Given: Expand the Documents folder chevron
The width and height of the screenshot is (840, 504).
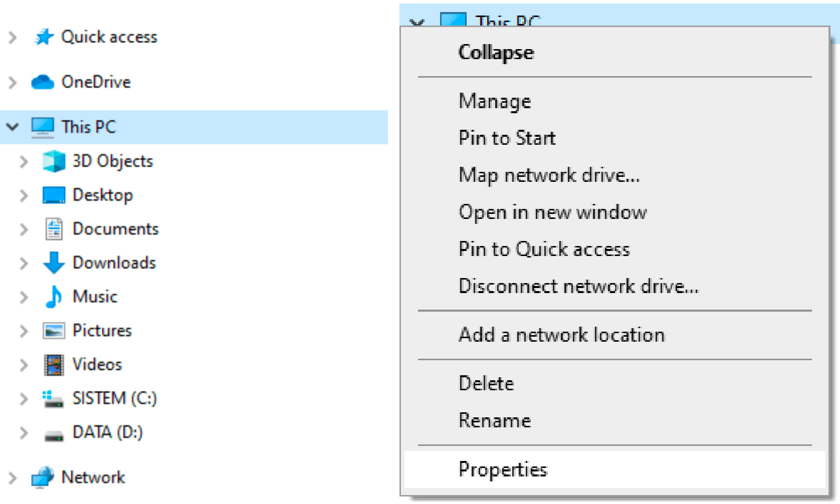Looking at the screenshot, I should click(x=24, y=229).
